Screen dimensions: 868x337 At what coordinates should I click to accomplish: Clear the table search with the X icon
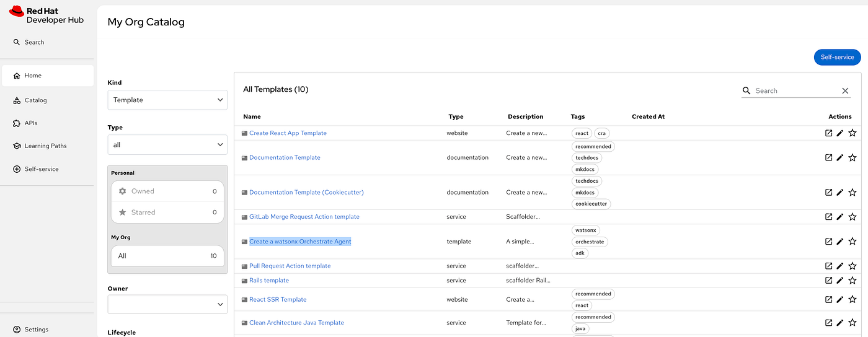click(845, 91)
